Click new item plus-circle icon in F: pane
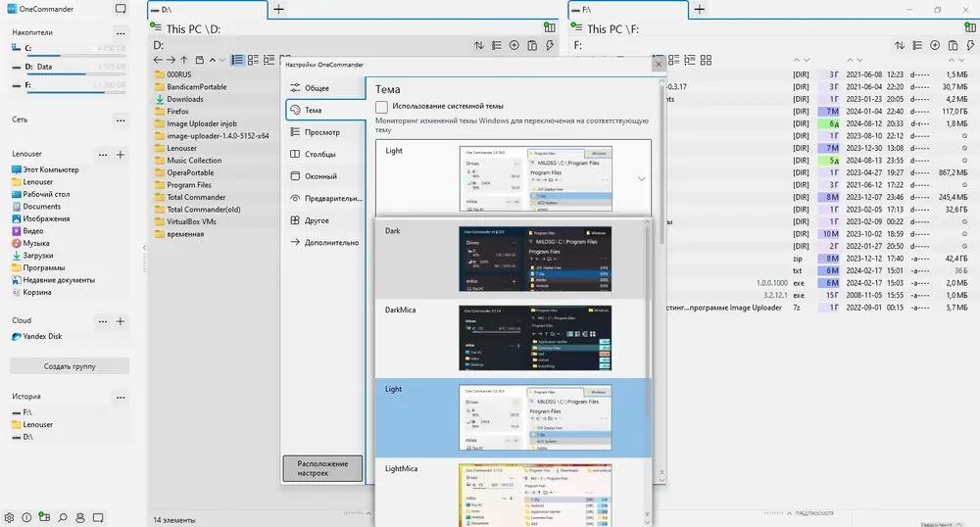 (x=935, y=45)
